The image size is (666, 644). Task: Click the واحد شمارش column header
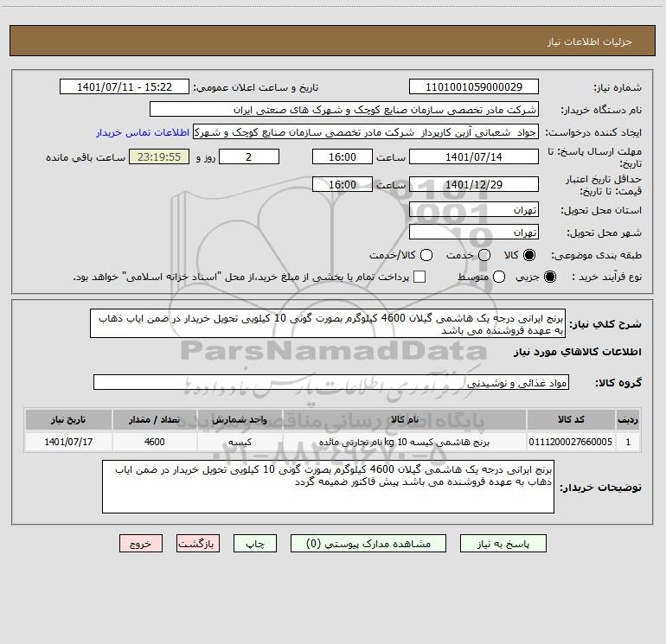tap(240, 419)
